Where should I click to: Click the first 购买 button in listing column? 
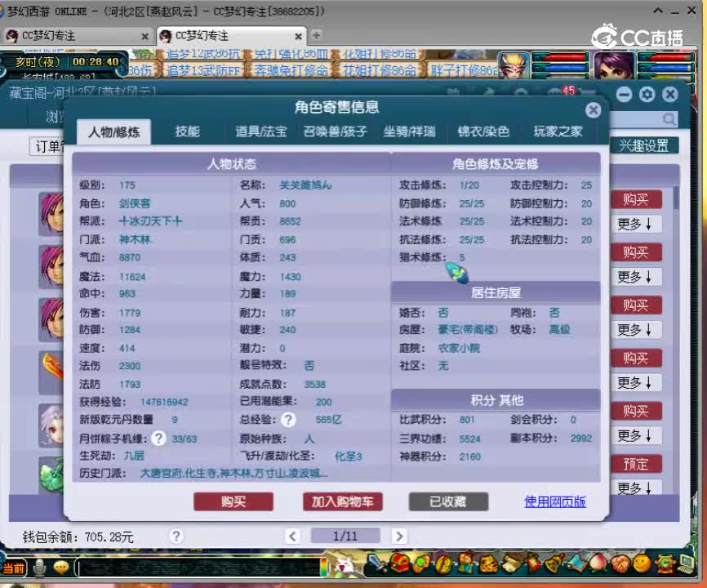636,199
